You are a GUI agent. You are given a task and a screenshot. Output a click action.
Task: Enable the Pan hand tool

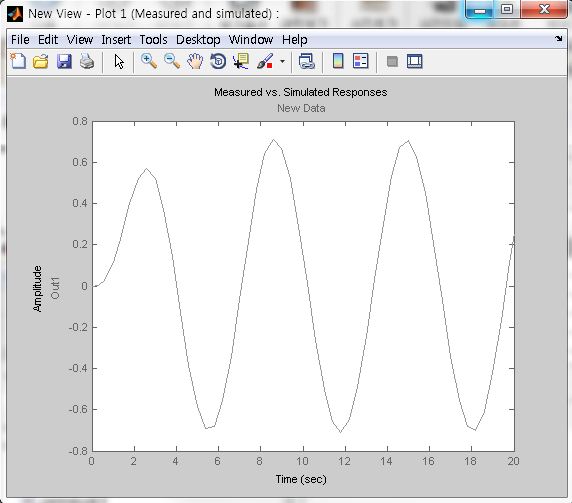tap(195, 61)
